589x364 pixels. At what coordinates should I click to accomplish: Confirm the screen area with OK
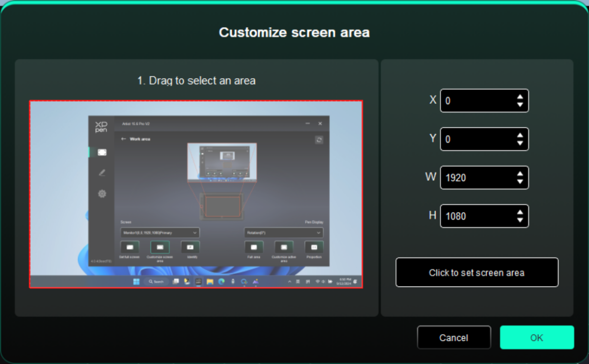[x=537, y=337]
